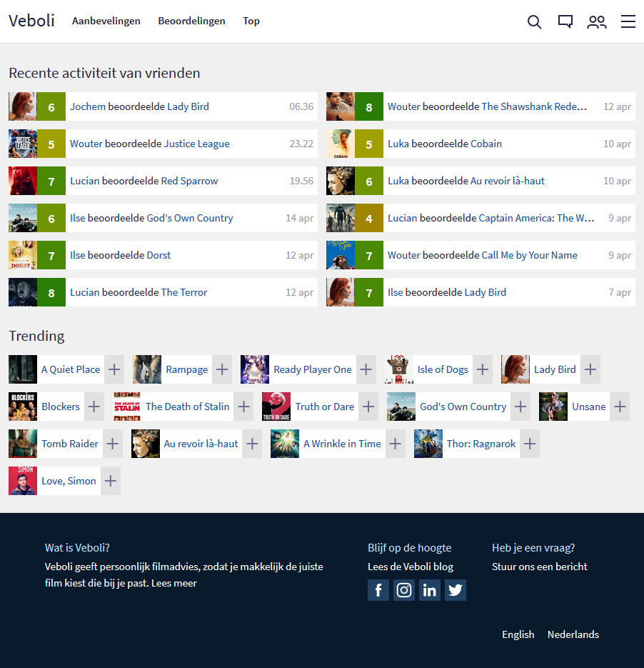
Task: Click 'Stuur ons een bericht' link
Action: (539, 567)
